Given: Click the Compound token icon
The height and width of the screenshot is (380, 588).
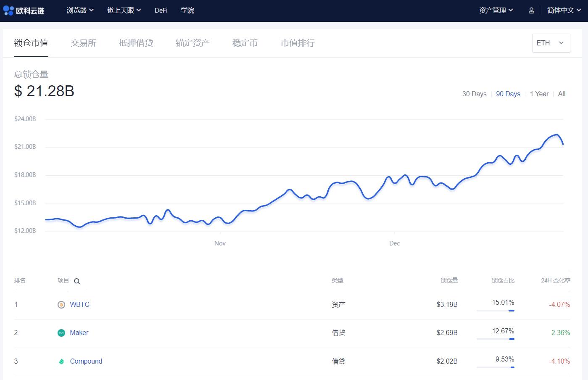Looking at the screenshot, I should click(x=61, y=361).
